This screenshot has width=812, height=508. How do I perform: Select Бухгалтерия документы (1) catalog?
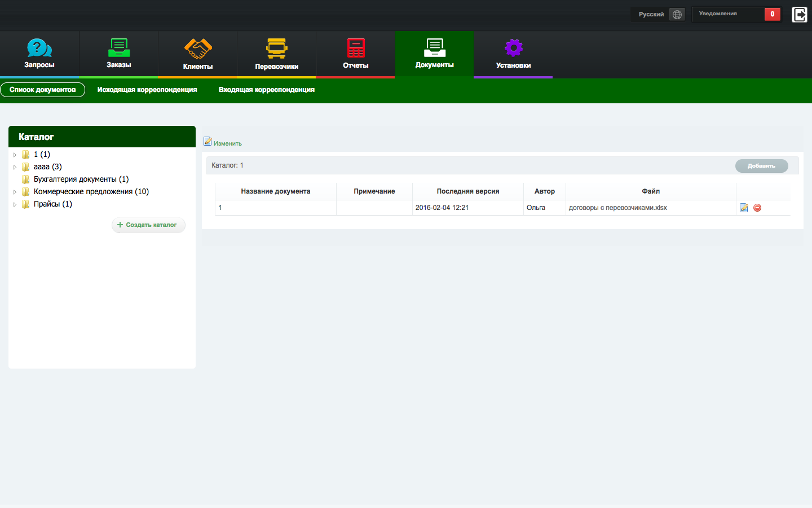click(x=81, y=179)
